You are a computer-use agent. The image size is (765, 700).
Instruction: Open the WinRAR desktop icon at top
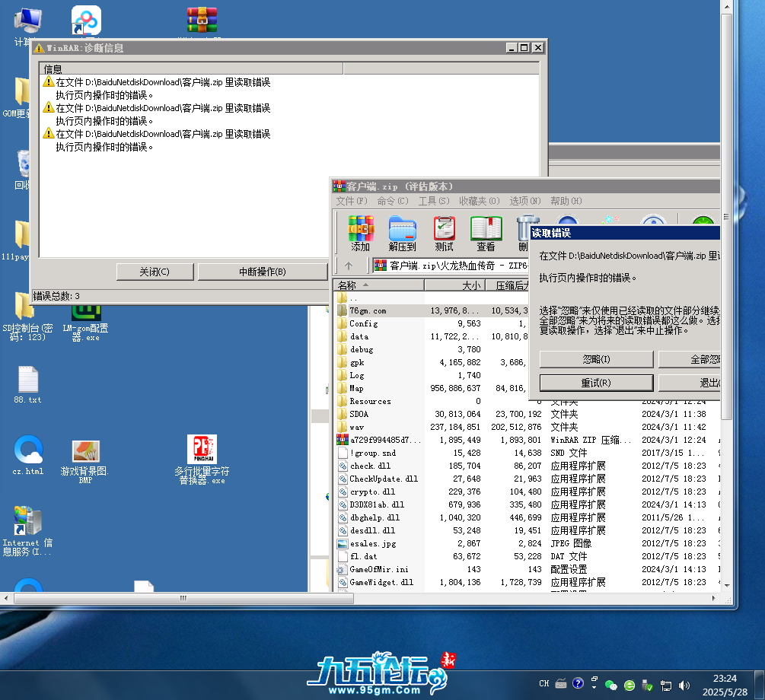point(202,20)
